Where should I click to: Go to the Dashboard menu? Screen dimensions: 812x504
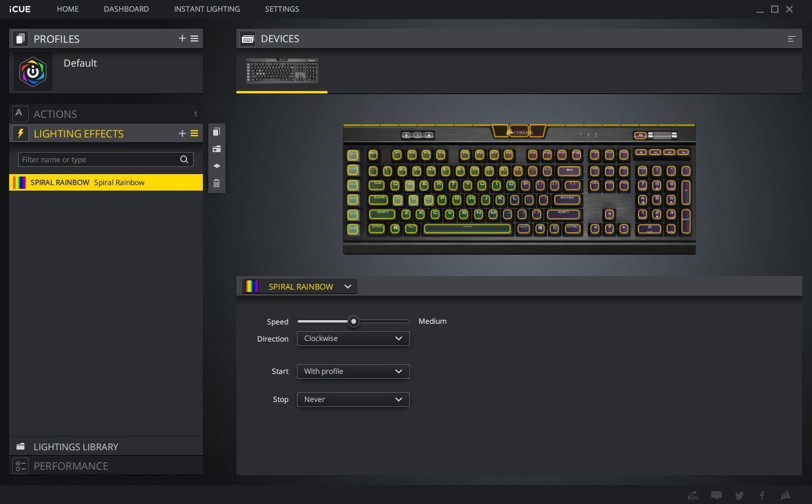click(126, 9)
